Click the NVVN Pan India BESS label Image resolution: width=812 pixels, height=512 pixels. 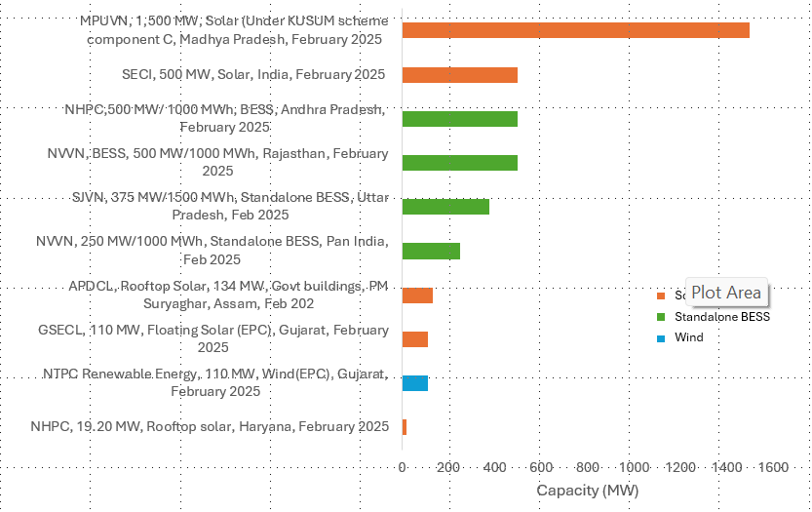(x=213, y=251)
